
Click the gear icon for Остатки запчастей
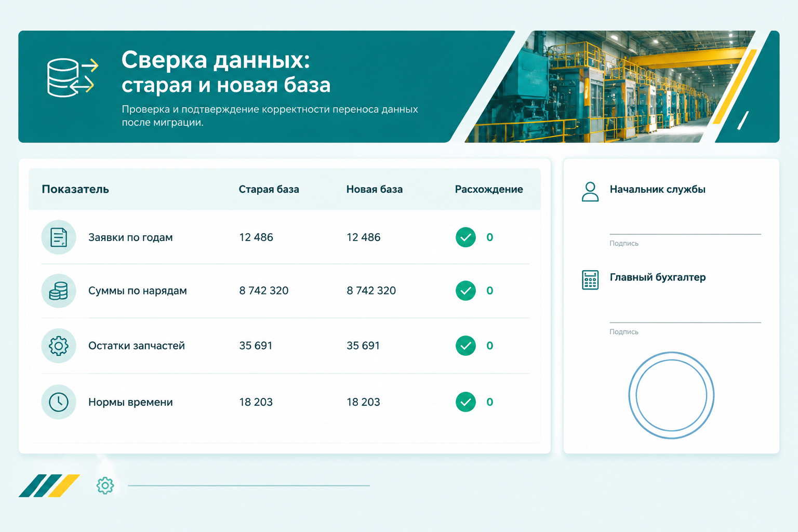(x=59, y=346)
